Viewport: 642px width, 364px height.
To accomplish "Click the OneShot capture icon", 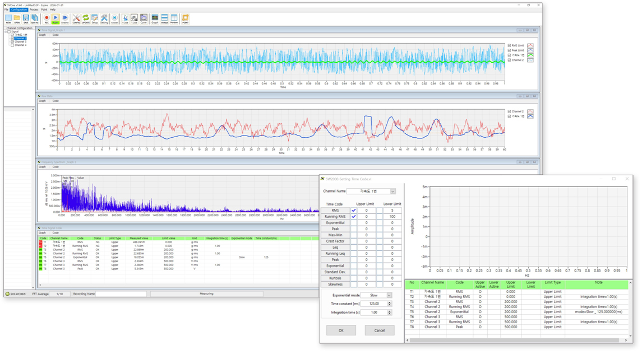I will [x=65, y=18].
